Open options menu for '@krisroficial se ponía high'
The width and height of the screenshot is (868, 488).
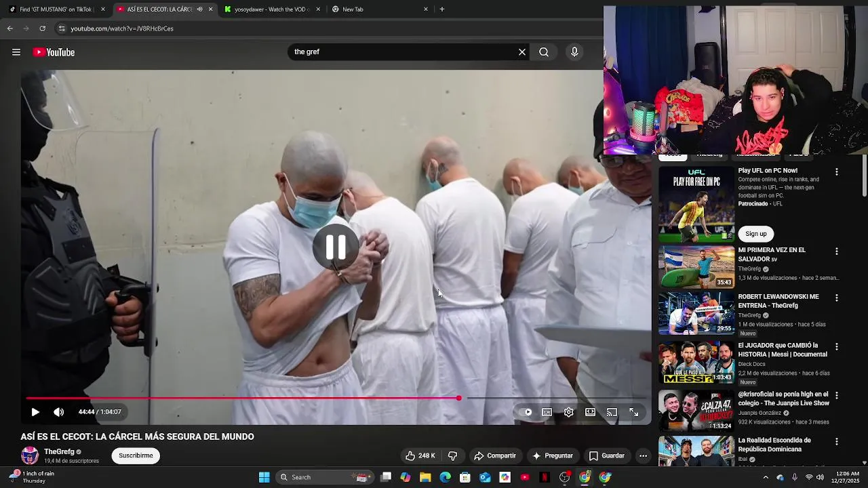[837, 396]
